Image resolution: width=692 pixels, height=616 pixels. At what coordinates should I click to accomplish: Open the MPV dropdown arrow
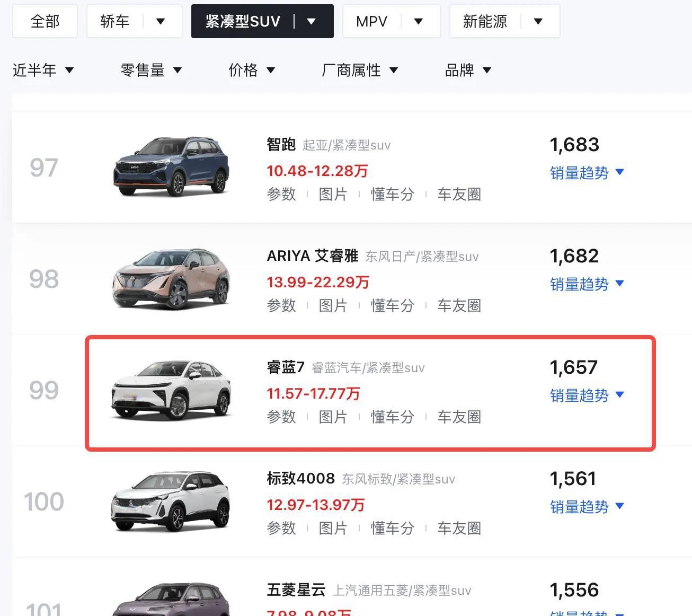419,22
